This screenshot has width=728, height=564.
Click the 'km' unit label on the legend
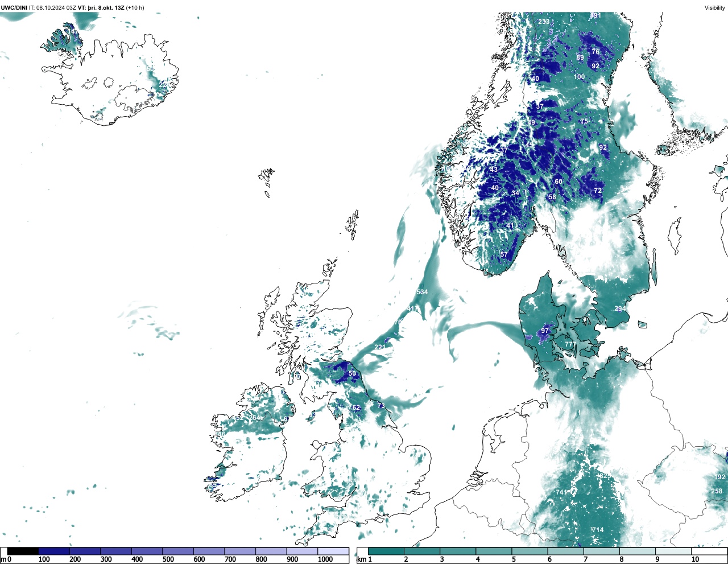[x=361, y=559]
